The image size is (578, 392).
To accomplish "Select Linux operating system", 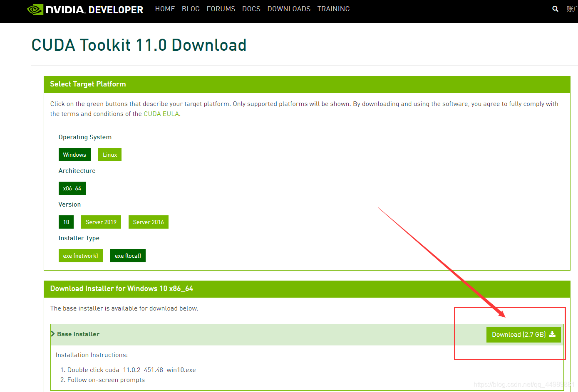I will (x=110, y=155).
